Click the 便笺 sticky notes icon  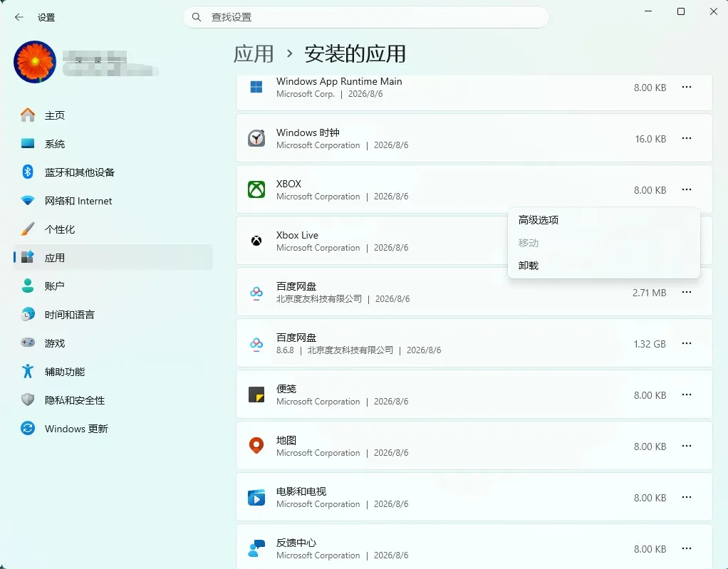[256, 395]
